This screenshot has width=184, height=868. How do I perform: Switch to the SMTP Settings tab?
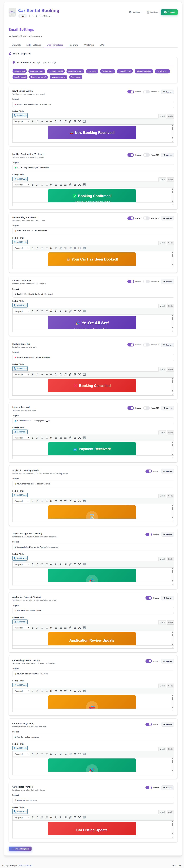click(x=34, y=45)
